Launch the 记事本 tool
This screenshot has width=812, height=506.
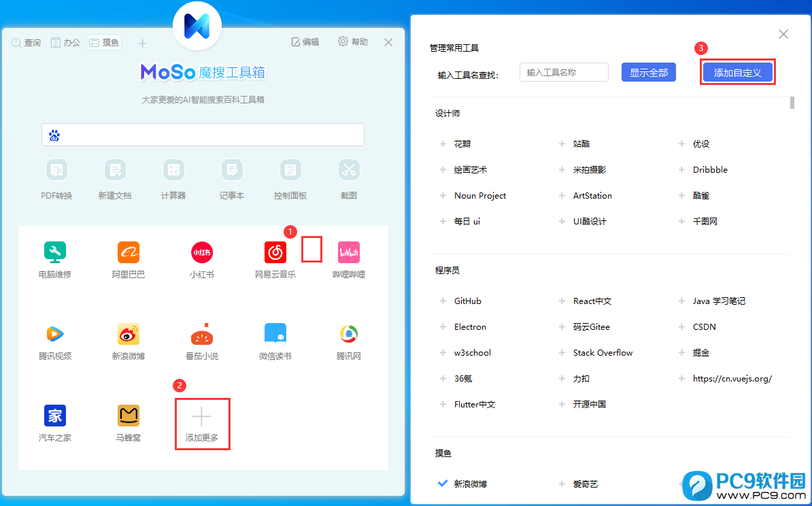tap(232, 170)
